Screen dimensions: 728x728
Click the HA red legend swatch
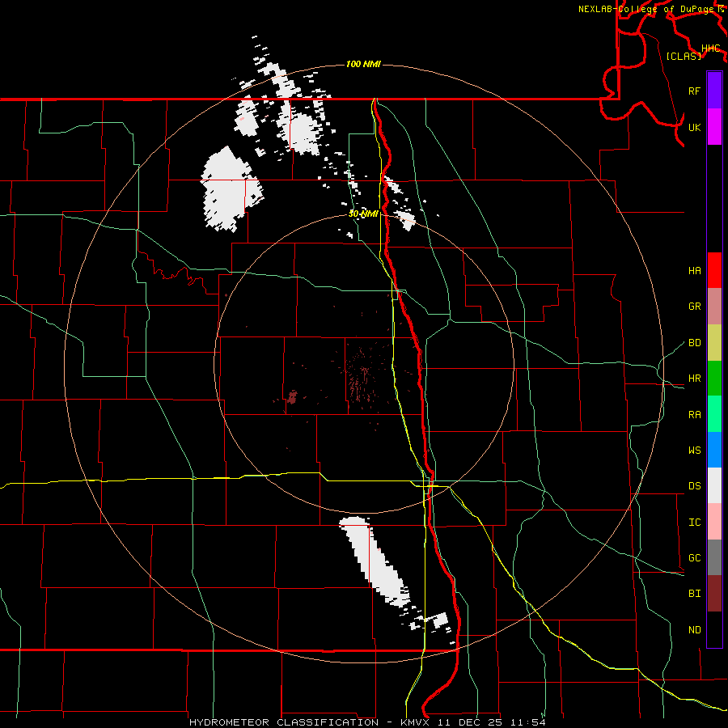pyautogui.click(x=714, y=270)
